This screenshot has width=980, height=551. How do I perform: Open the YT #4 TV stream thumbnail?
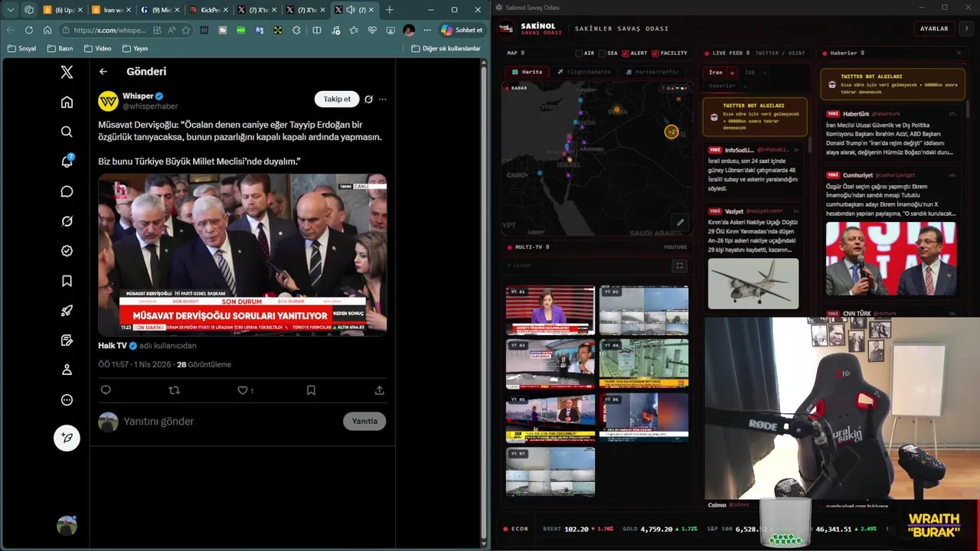tap(644, 364)
